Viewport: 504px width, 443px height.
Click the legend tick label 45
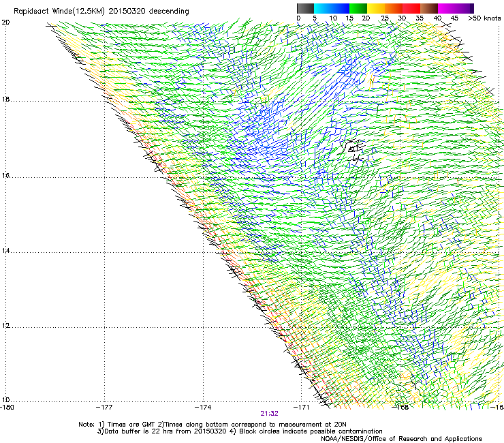pos(454,18)
